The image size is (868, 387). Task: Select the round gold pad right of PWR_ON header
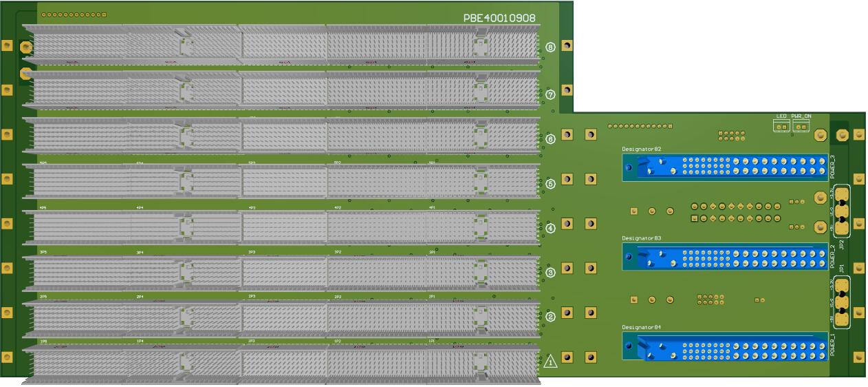tap(821, 136)
